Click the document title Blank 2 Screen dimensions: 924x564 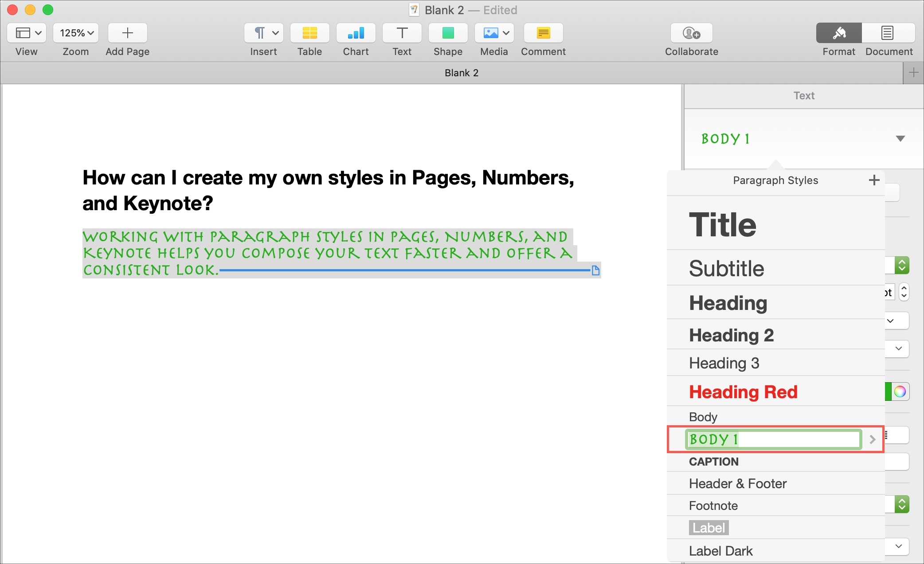point(444,10)
